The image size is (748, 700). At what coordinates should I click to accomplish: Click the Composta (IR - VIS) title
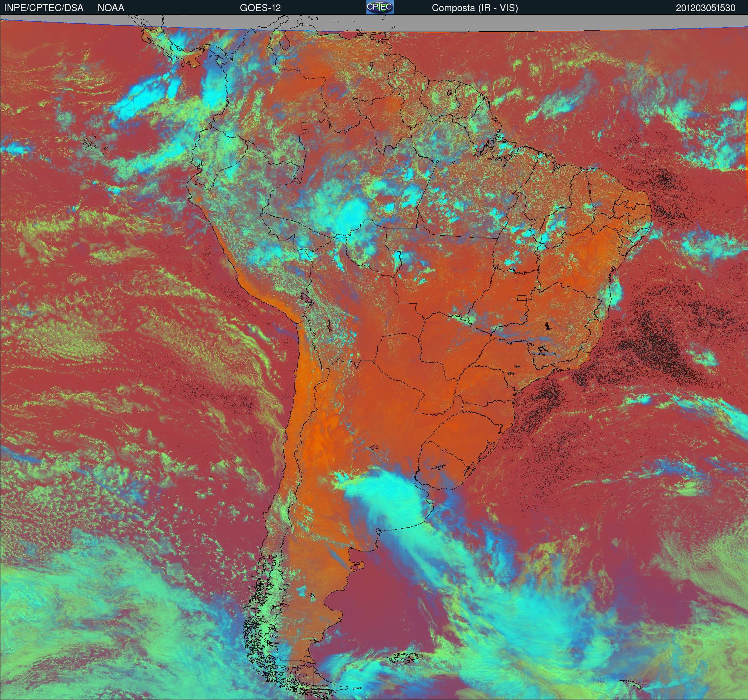pos(475,8)
